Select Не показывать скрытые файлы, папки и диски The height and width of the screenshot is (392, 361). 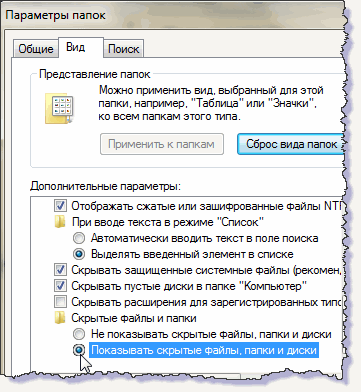(x=79, y=334)
